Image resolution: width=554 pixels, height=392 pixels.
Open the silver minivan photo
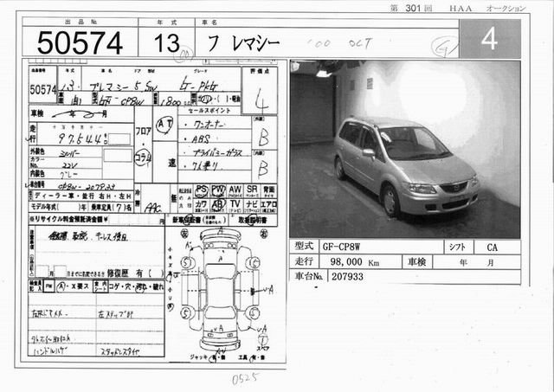click(x=405, y=149)
